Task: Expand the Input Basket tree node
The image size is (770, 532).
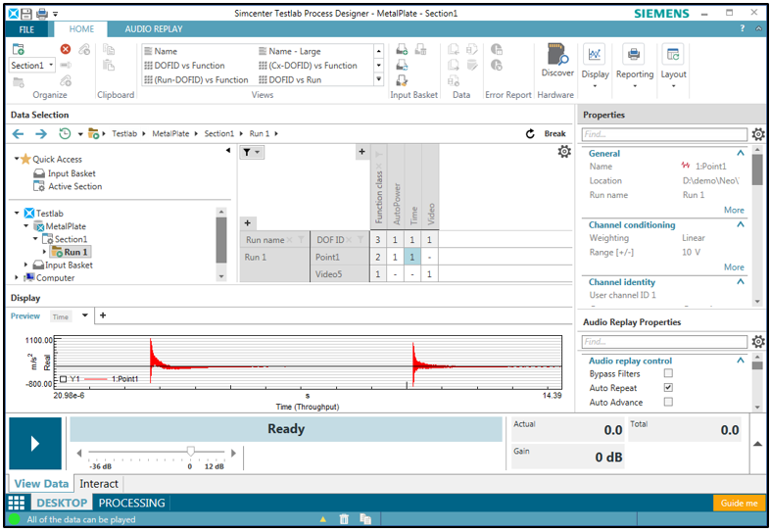Action: click(26, 265)
